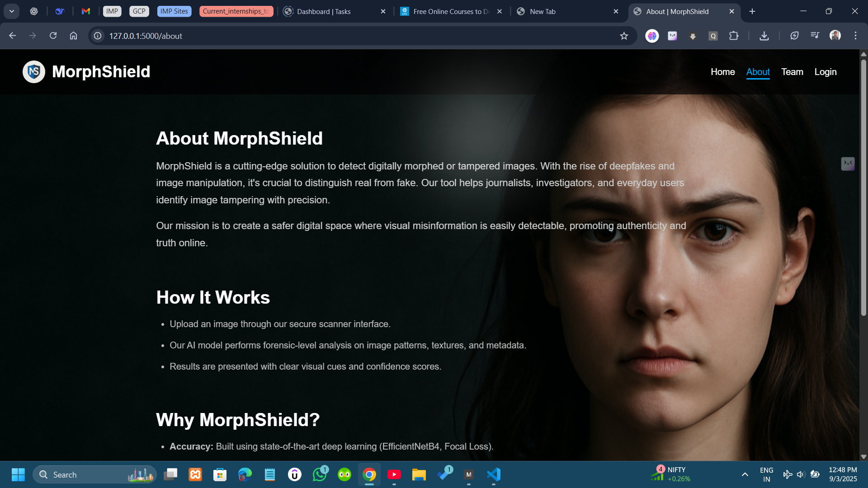
Task: Open the Chrome downloads icon
Action: point(764,36)
